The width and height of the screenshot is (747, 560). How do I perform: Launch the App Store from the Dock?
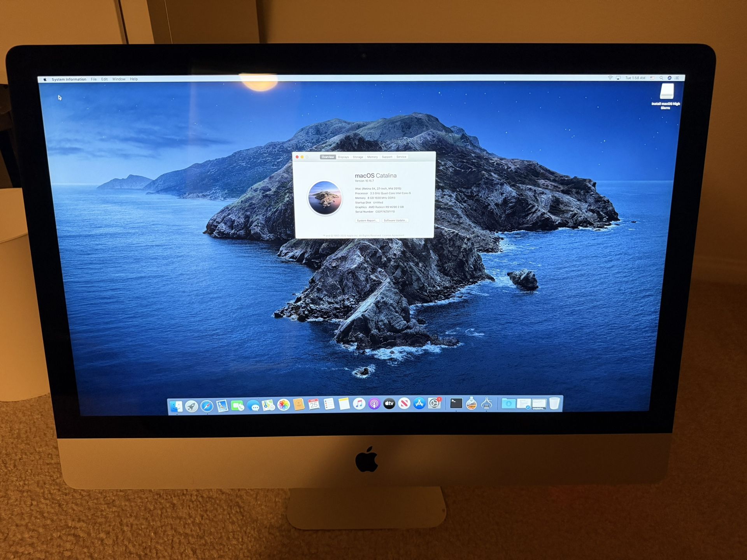419,404
